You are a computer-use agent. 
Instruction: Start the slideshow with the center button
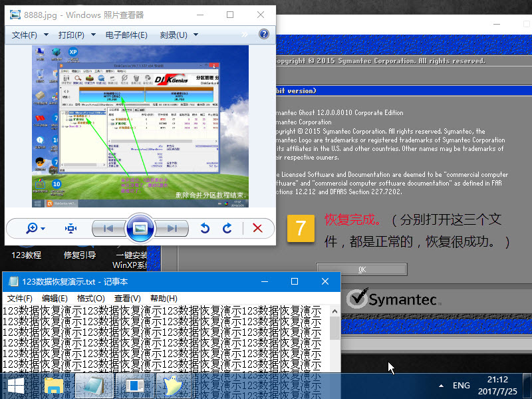[140, 229]
